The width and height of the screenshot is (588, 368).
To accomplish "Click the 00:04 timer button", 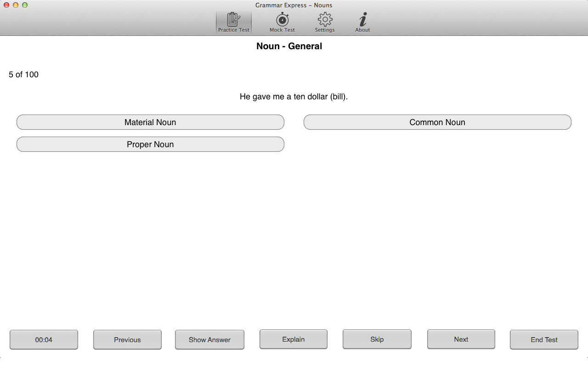I will 44,340.
